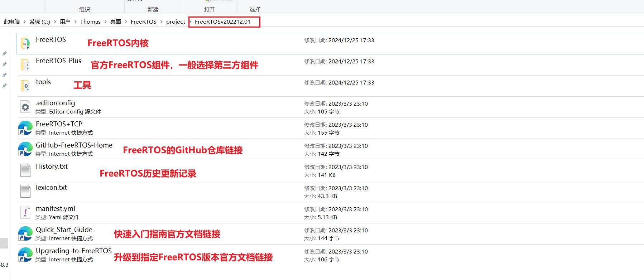Select the lexicon.txt document icon
The image size is (644, 280).
click(x=25, y=192)
